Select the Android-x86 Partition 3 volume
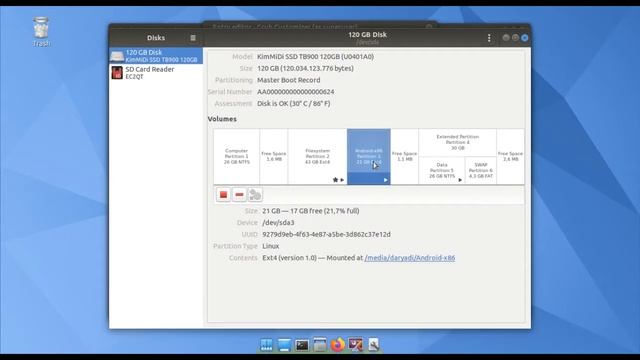The width and height of the screenshot is (640, 360). (x=369, y=157)
